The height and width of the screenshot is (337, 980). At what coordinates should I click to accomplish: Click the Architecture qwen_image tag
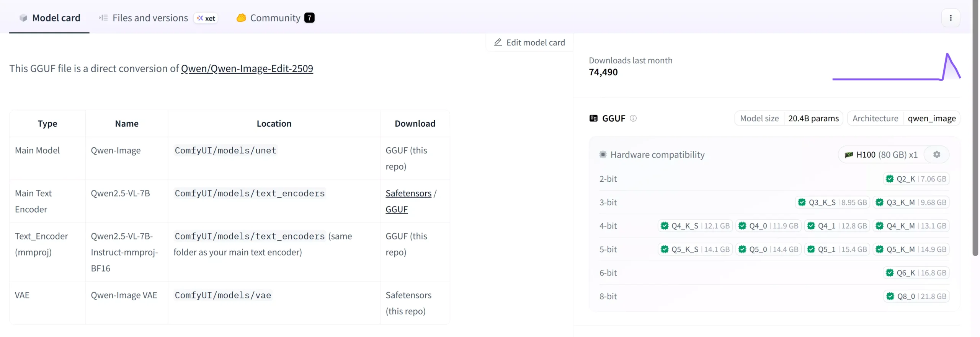tap(903, 118)
